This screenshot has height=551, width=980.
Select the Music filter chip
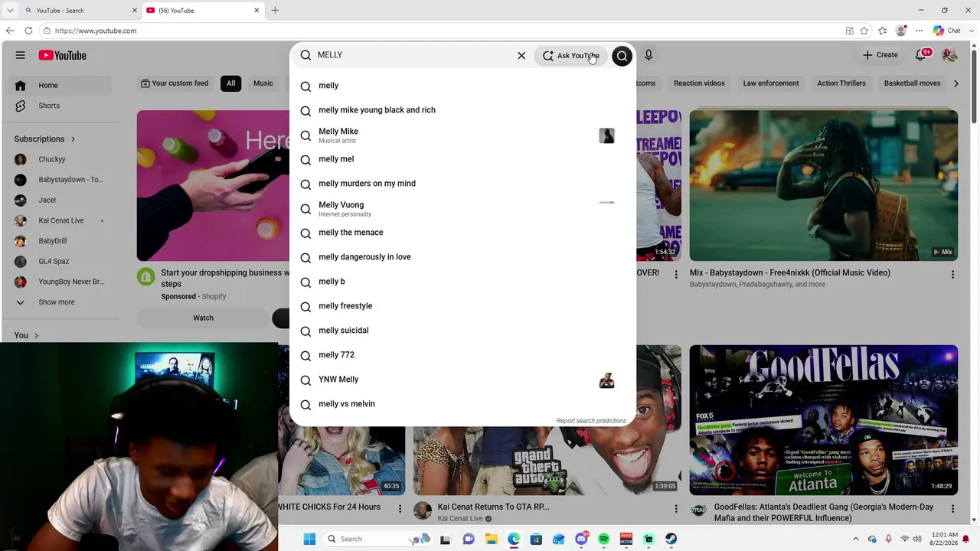point(263,83)
